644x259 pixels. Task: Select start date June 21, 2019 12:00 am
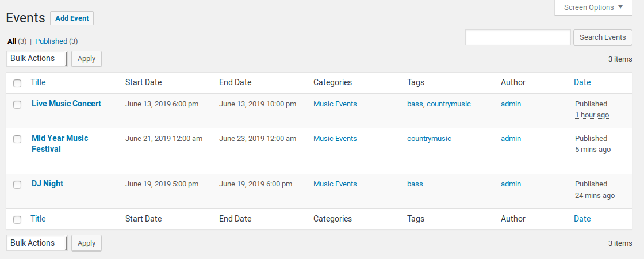click(164, 139)
